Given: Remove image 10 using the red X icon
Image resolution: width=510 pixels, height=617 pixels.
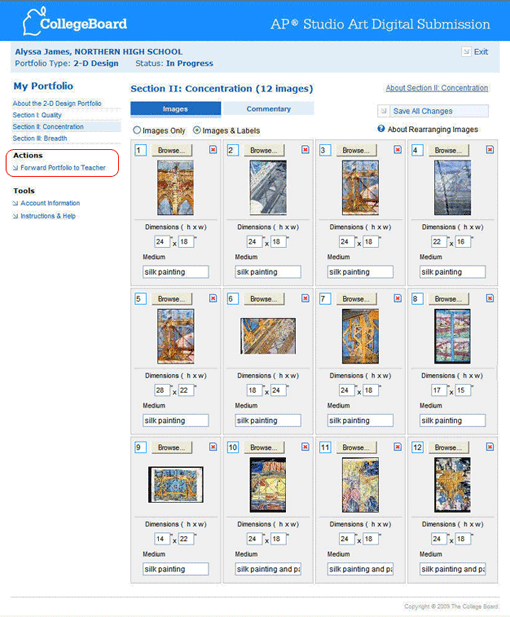Looking at the screenshot, I should [x=305, y=447].
